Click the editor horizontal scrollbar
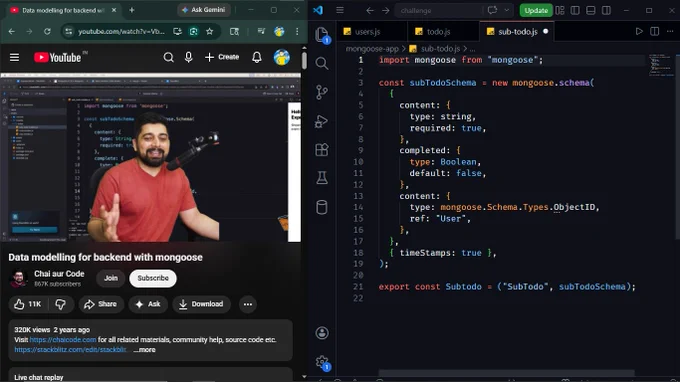The height and width of the screenshot is (382, 680). pyautogui.click(x=506, y=373)
